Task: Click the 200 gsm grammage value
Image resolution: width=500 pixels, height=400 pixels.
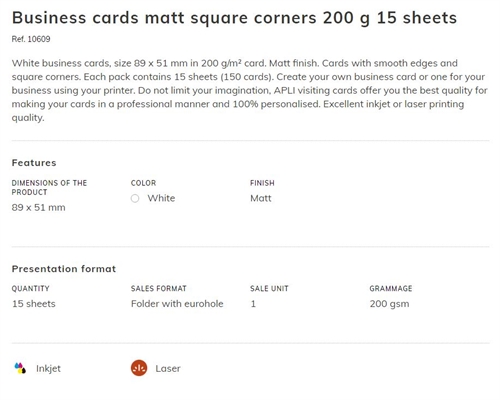Action: [x=389, y=304]
